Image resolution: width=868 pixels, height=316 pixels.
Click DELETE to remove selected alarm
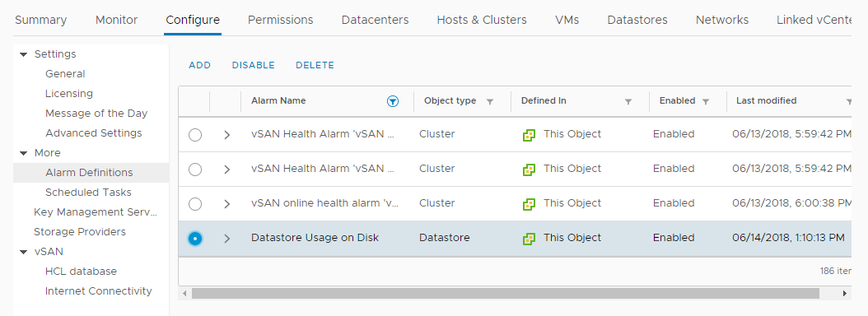315,65
